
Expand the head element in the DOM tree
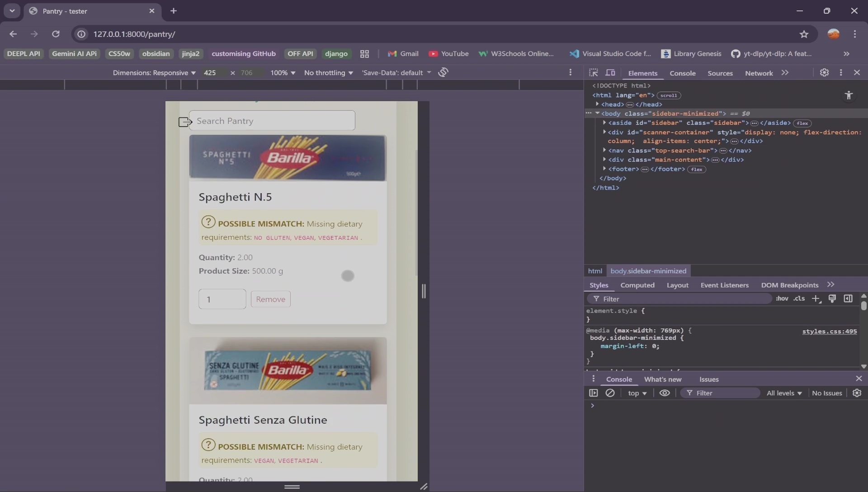598,104
